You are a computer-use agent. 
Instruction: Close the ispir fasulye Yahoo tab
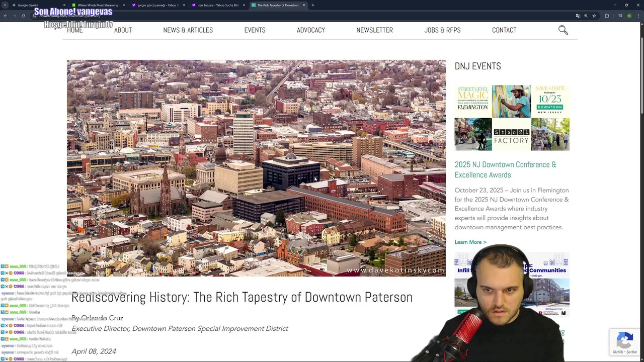(244, 5)
